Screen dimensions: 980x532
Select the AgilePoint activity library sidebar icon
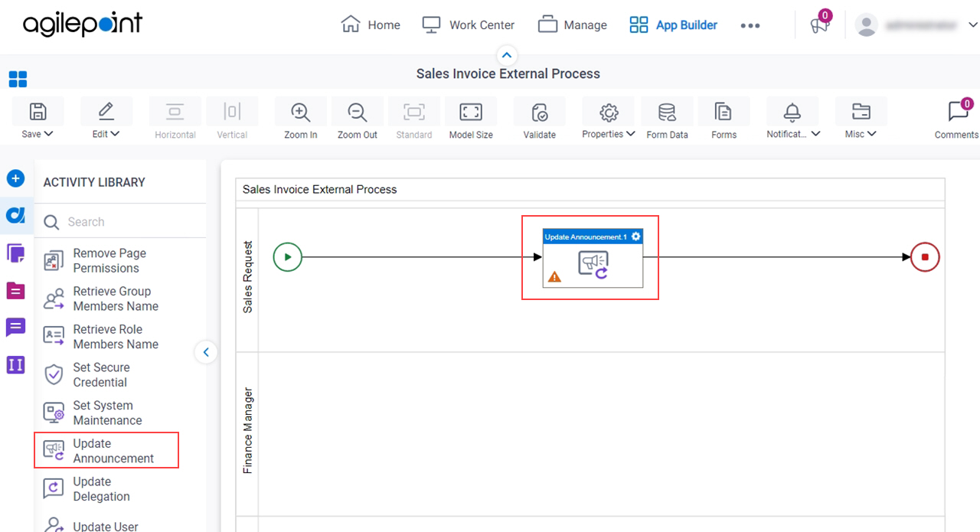pos(15,216)
